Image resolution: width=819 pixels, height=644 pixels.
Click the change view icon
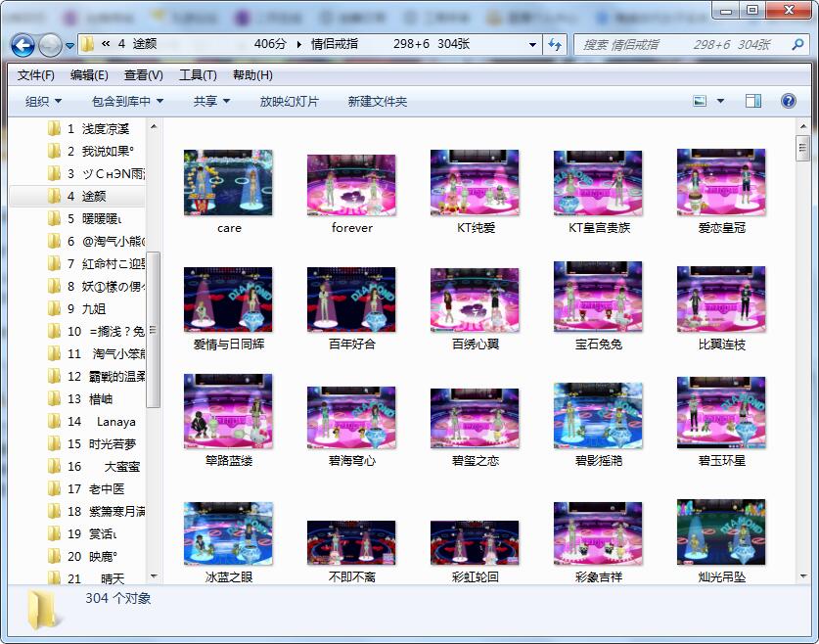(x=700, y=101)
